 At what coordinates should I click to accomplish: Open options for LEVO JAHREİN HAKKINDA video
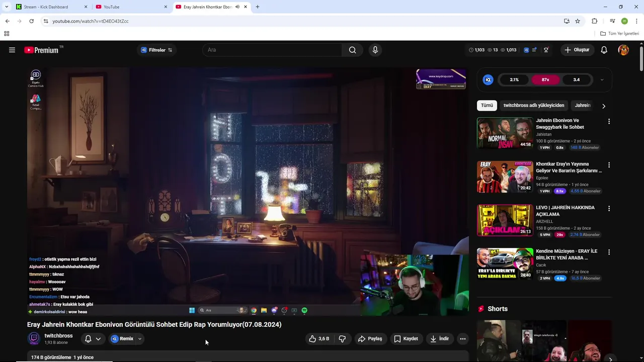click(x=609, y=209)
